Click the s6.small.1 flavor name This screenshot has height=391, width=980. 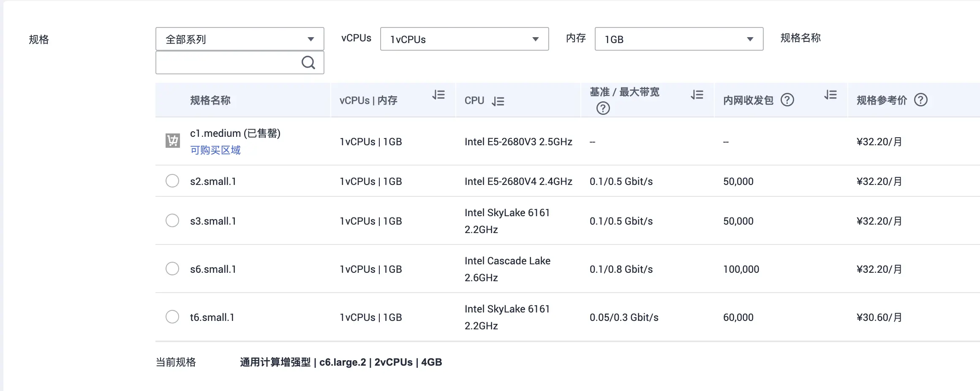[x=213, y=269]
